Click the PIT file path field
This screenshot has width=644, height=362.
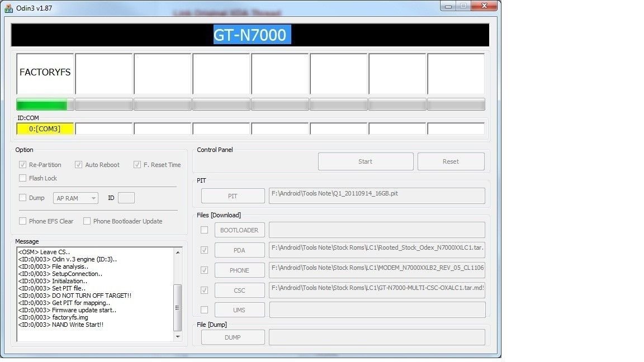click(x=377, y=196)
